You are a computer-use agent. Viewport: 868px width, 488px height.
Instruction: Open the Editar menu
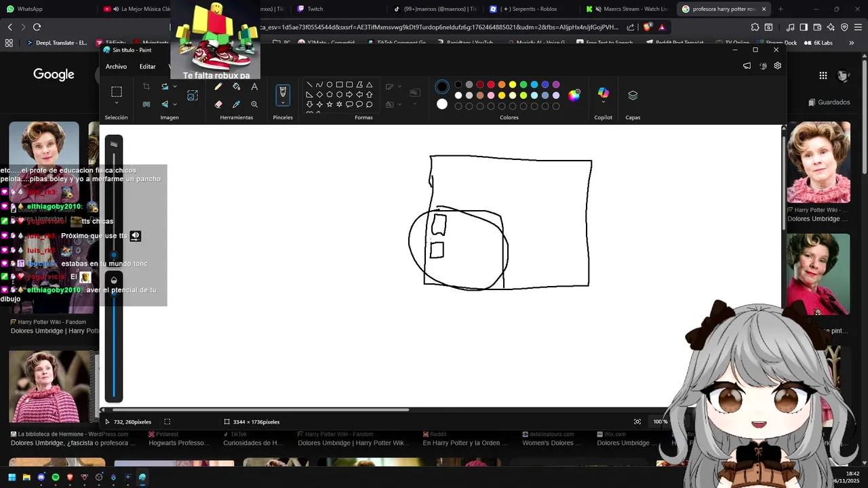[148, 66]
